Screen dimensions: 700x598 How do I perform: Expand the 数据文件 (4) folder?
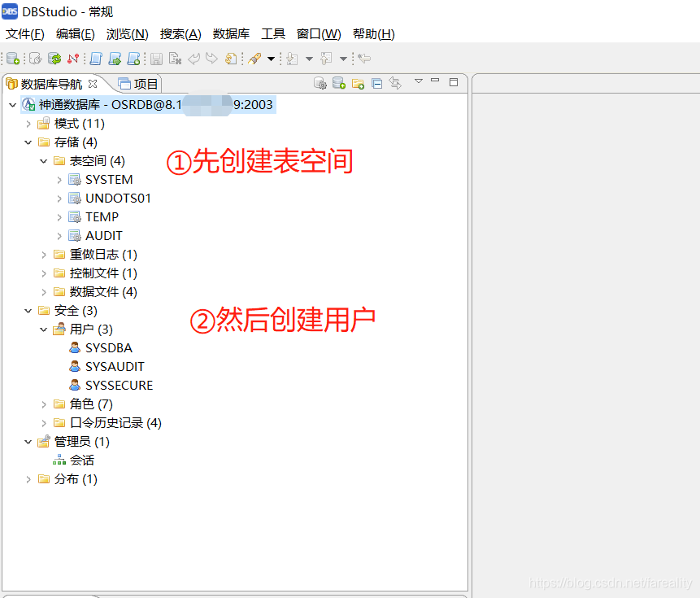[x=44, y=293]
